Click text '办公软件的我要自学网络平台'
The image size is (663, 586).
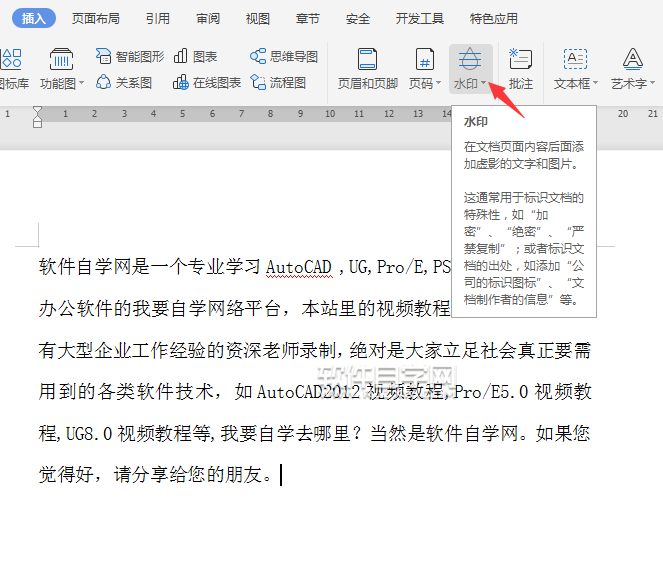coord(159,309)
